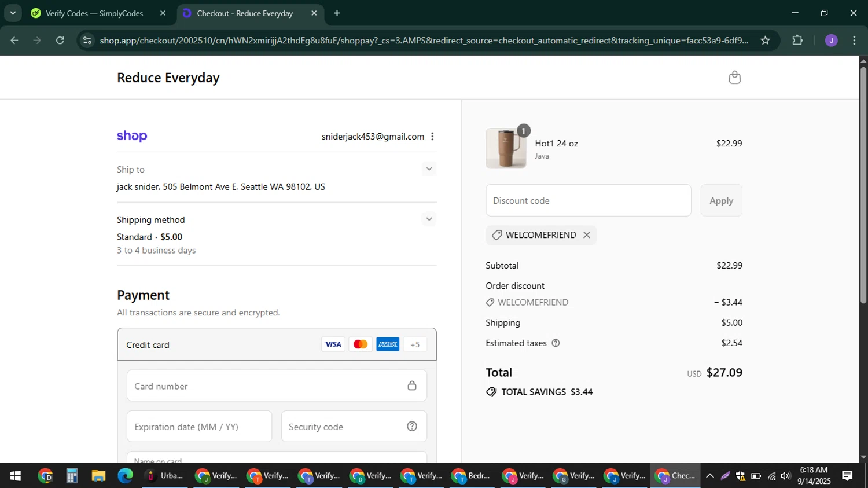
Task: Click the page vertical scrollbar
Action: [x=863, y=185]
